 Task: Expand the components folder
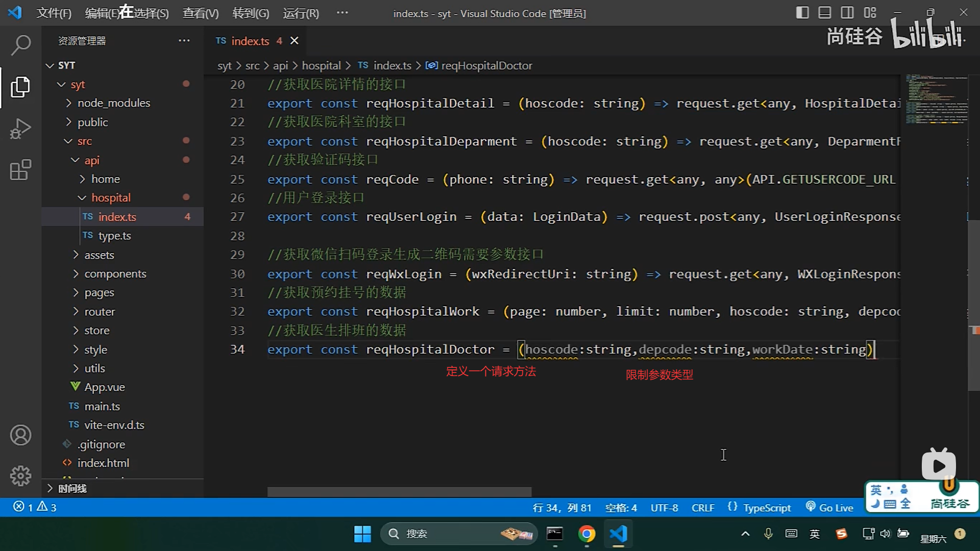pos(115,274)
